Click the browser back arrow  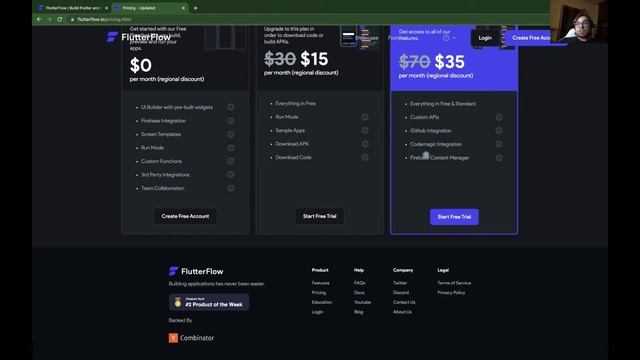[39, 19]
